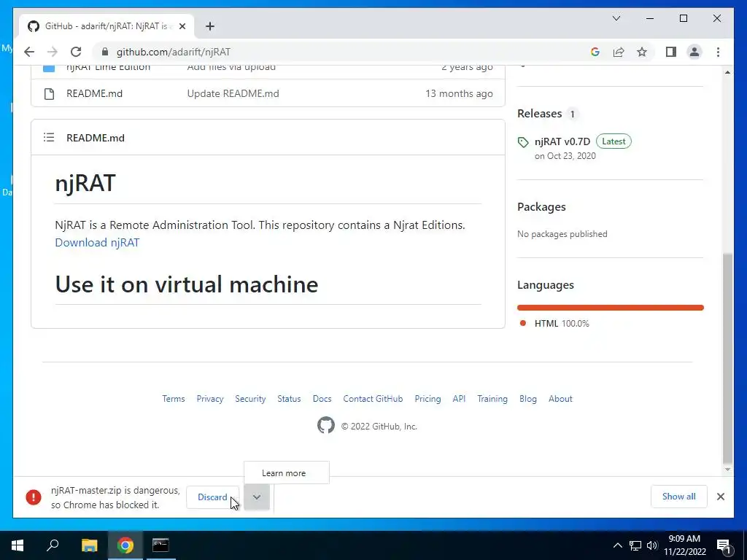Open 'Update README.md' commit message
The image size is (747, 560).
[x=233, y=94]
